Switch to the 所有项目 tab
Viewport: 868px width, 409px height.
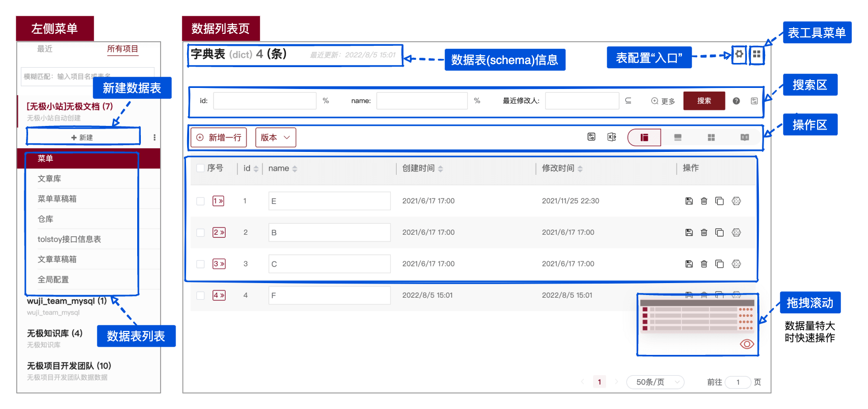point(123,49)
